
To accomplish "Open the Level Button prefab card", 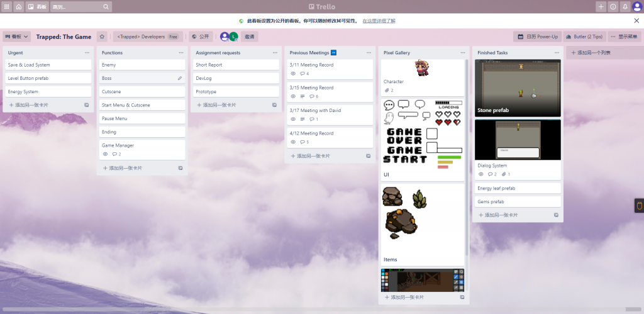I will (48, 78).
